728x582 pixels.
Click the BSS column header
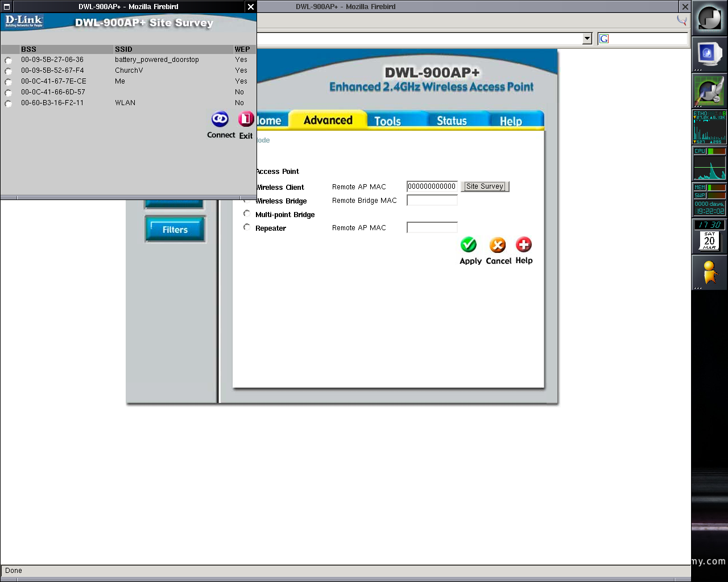click(28, 49)
